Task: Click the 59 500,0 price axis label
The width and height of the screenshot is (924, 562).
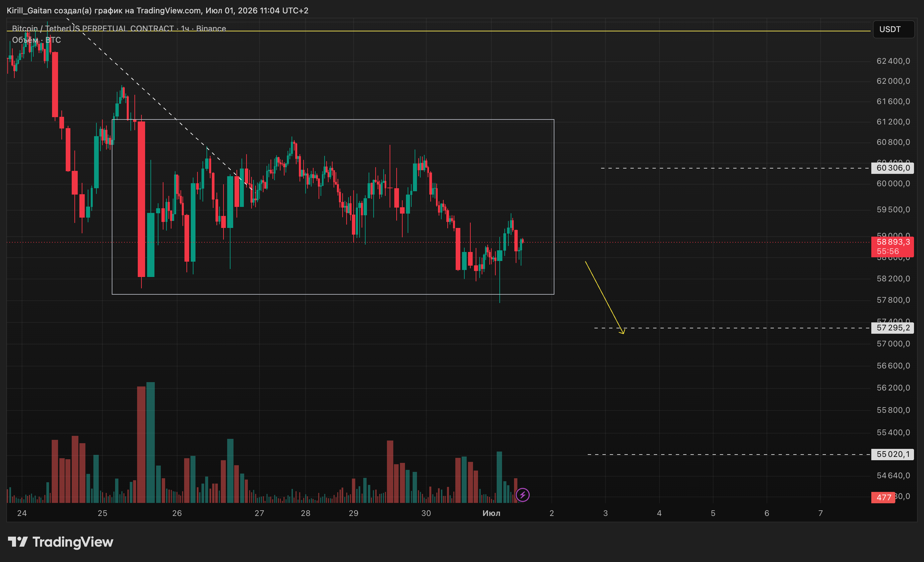Action: [x=893, y=209]
